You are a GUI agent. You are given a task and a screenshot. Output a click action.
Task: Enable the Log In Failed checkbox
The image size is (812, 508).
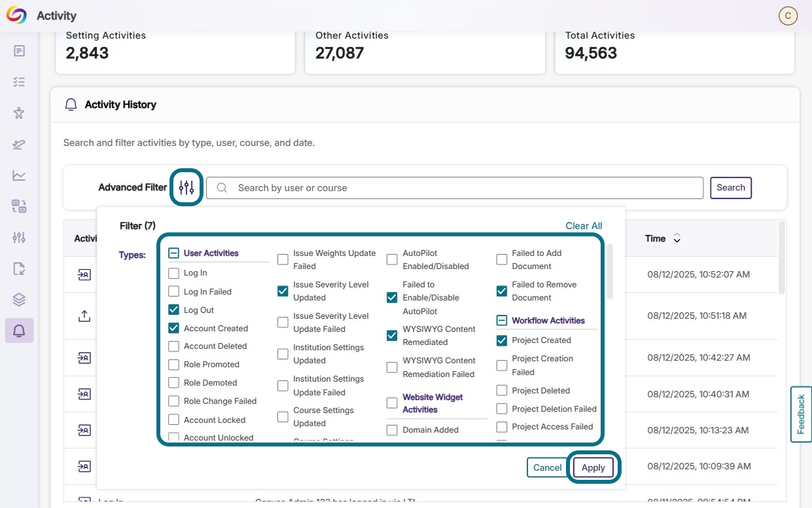coord(173,291)
